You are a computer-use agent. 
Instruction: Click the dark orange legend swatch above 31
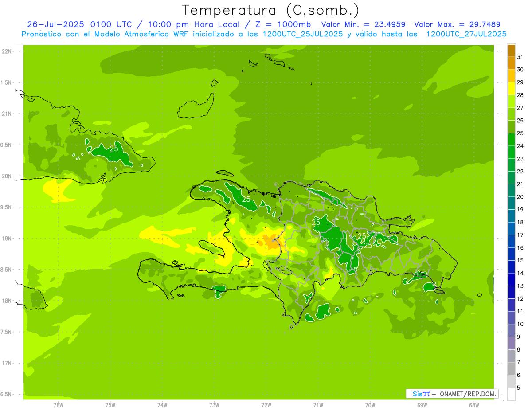coord(511,51)
